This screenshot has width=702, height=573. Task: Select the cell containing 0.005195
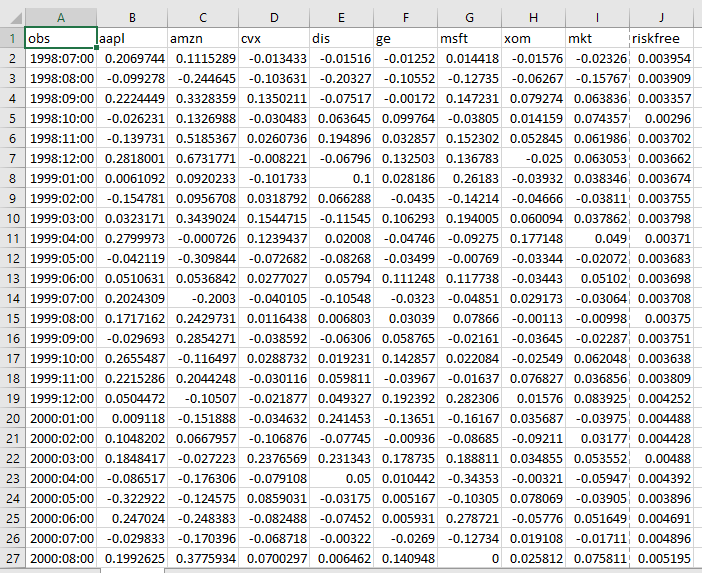661,559
